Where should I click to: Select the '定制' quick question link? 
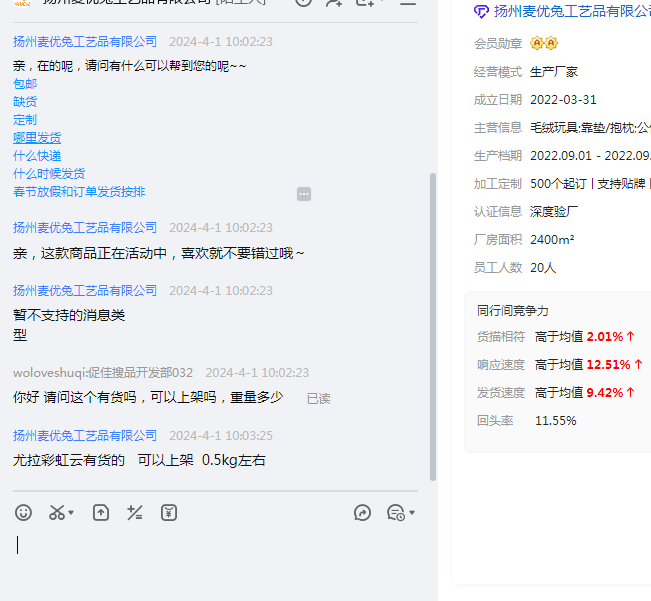coord(25,120)
